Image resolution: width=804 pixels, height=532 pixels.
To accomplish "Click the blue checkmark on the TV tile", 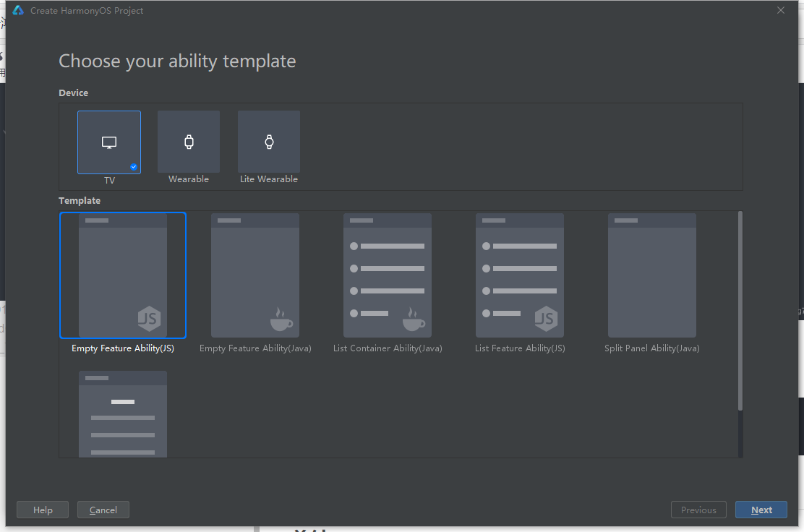I will click(x=133, y=167).
